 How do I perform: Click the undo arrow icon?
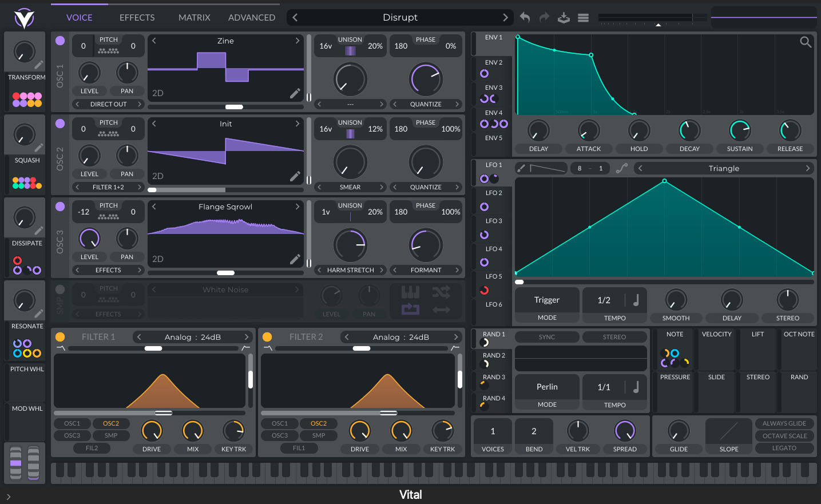525,17
